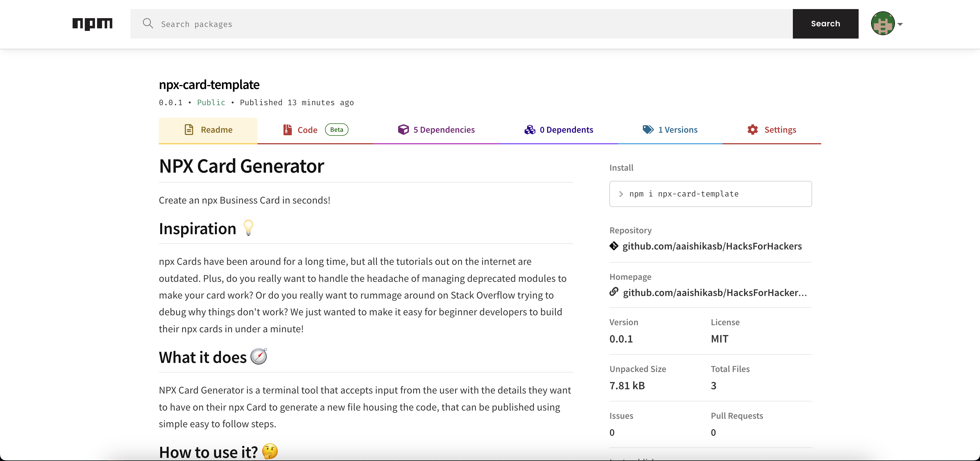This screenshot has height=461, width=980.
Task: Click 'Create an npx Business Card in seconds!' text
Action: (x=244, y=200)
